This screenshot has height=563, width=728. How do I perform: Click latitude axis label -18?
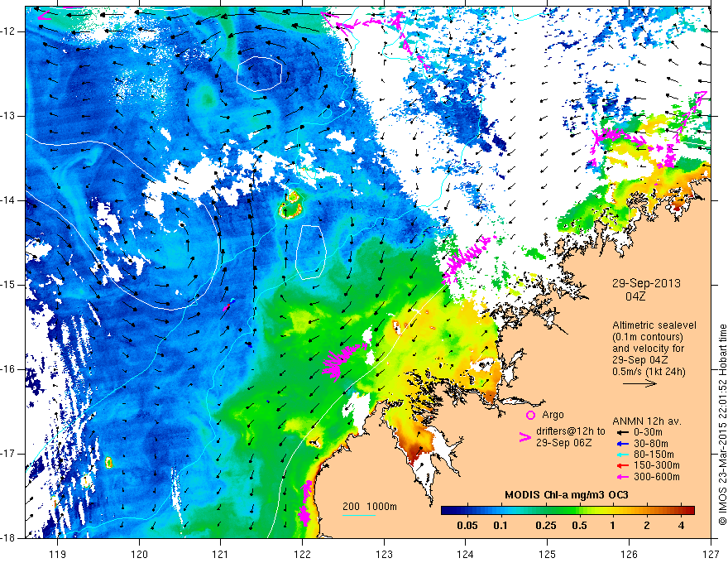(x=9, y=538)
